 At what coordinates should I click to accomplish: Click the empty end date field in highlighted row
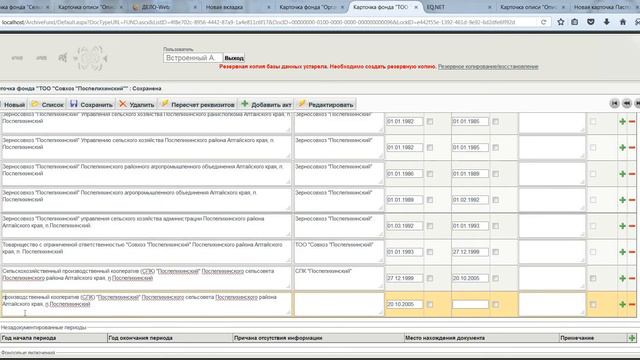click(x=470, y=304)
